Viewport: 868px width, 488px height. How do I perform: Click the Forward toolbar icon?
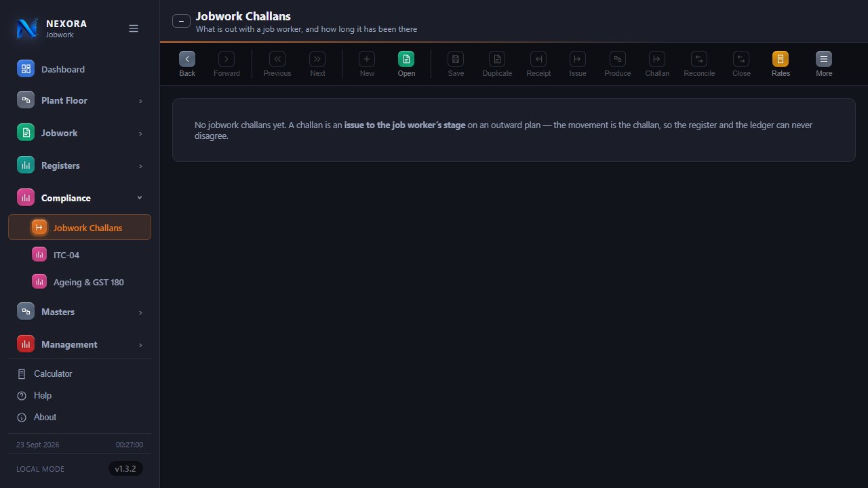[x=226, y=59]
